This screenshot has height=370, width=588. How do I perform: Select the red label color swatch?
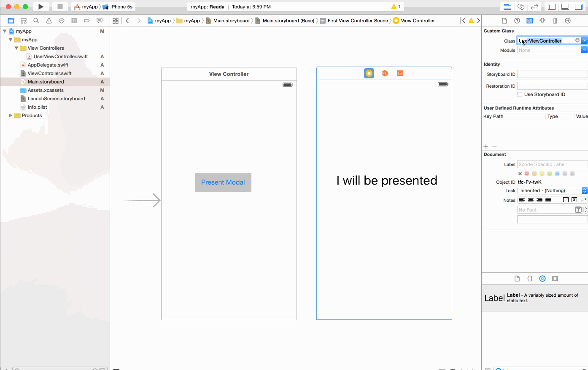527,174
